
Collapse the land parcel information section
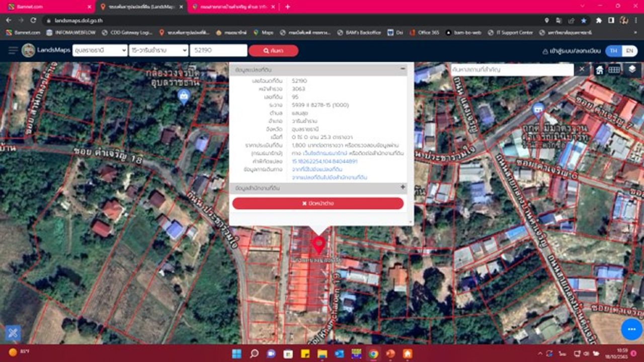(403, 69)
